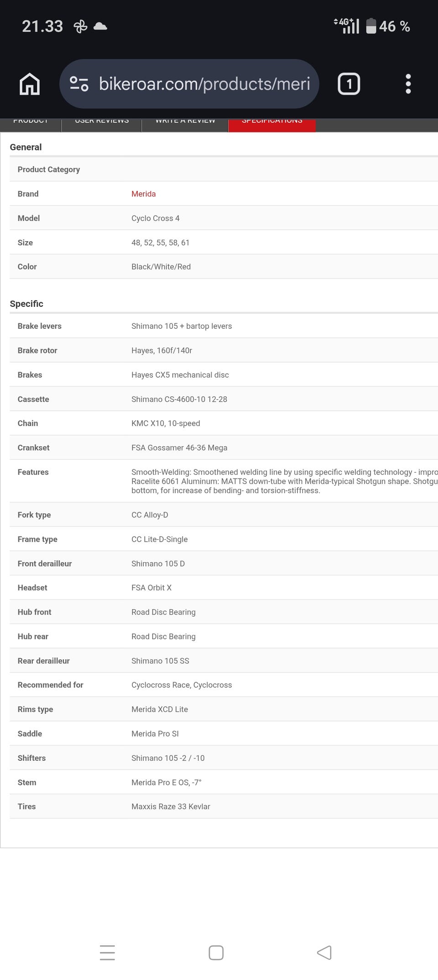The image size is (438, 980).
Task: Tap the General section heading
Action: pyautogui.click(x=26, y=147)
